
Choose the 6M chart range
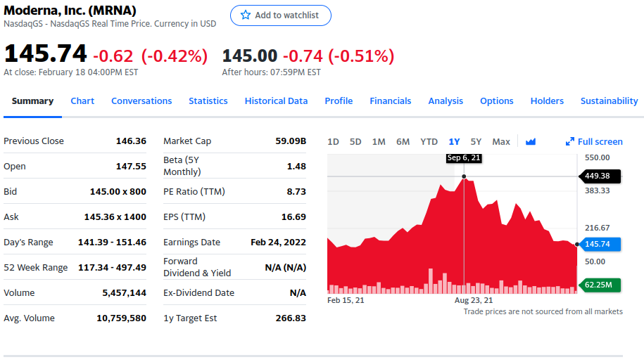click(x=403, y=142)
